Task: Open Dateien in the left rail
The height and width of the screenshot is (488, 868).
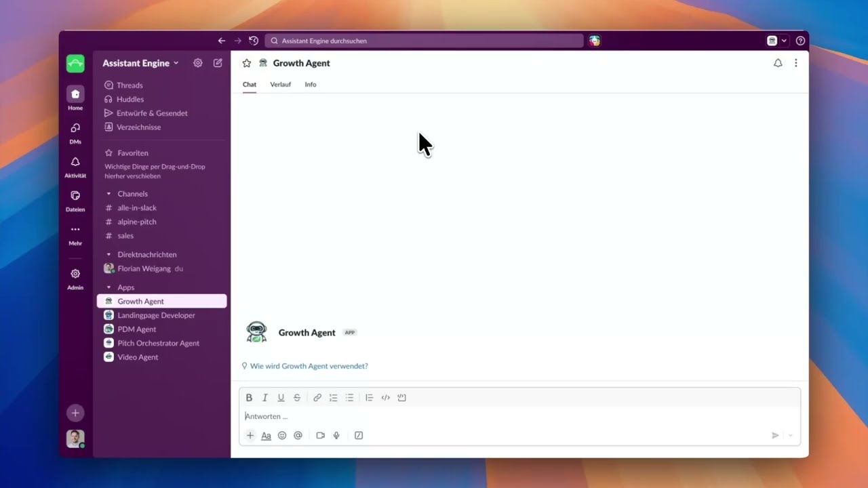Action: tap(75, 200)
